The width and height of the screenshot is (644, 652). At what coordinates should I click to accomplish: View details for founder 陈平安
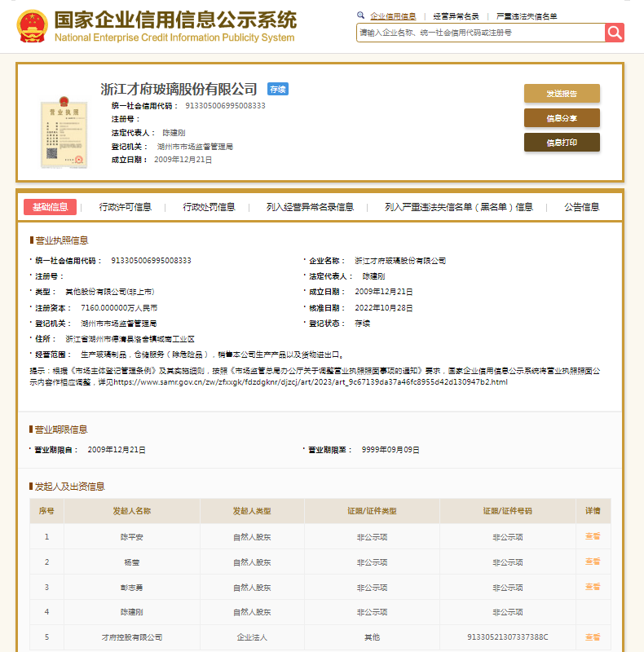tap(592, 536)
